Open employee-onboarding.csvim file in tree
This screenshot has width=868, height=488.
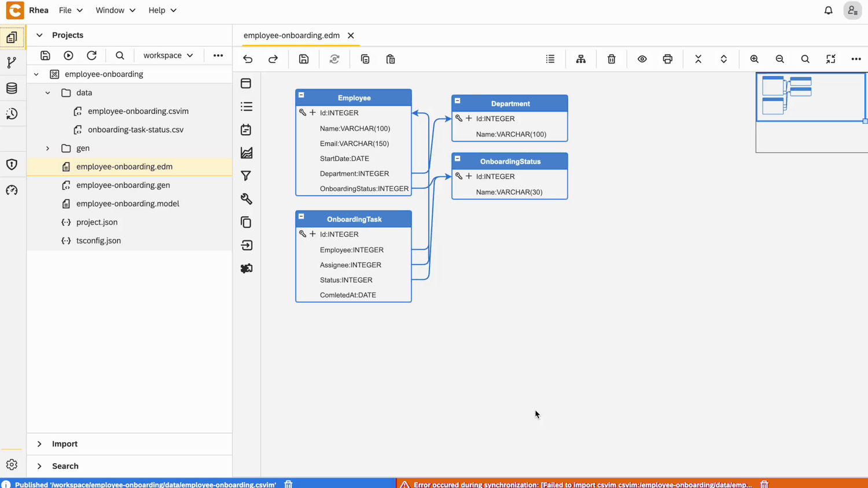click(x=138, y=111)
